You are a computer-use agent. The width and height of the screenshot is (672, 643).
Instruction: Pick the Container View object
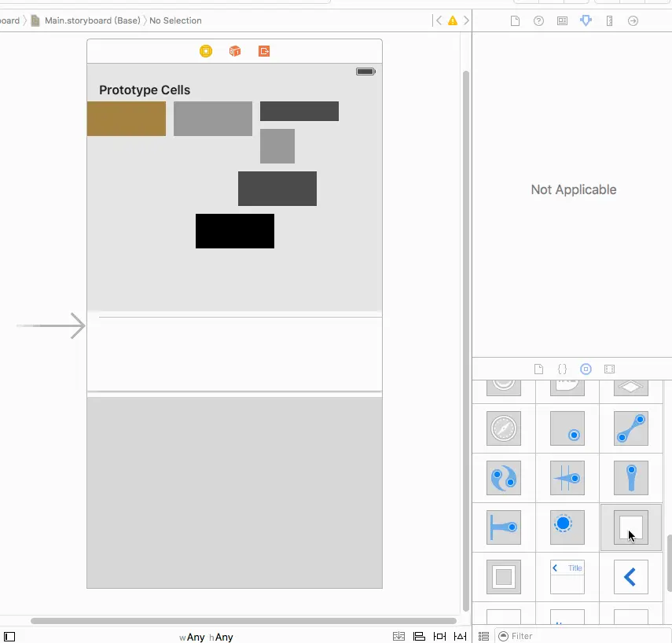(504, 577)
